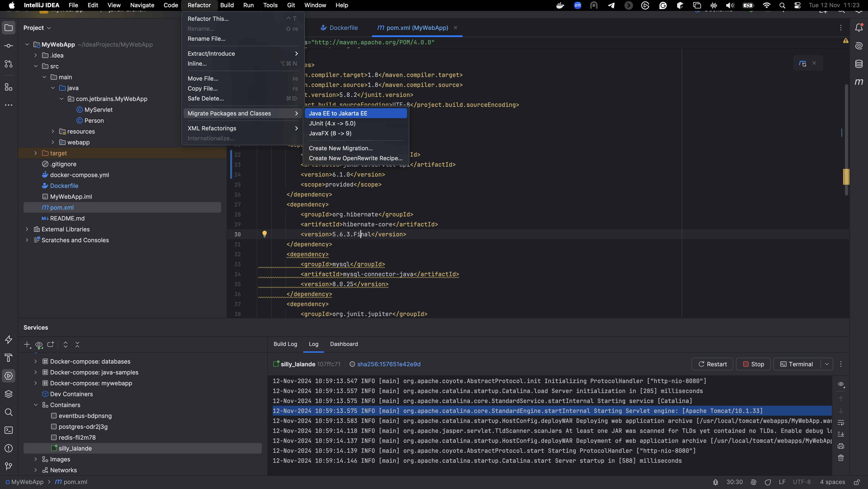
Task: Toggle the Services view eye icon
Action: [39, 344]
